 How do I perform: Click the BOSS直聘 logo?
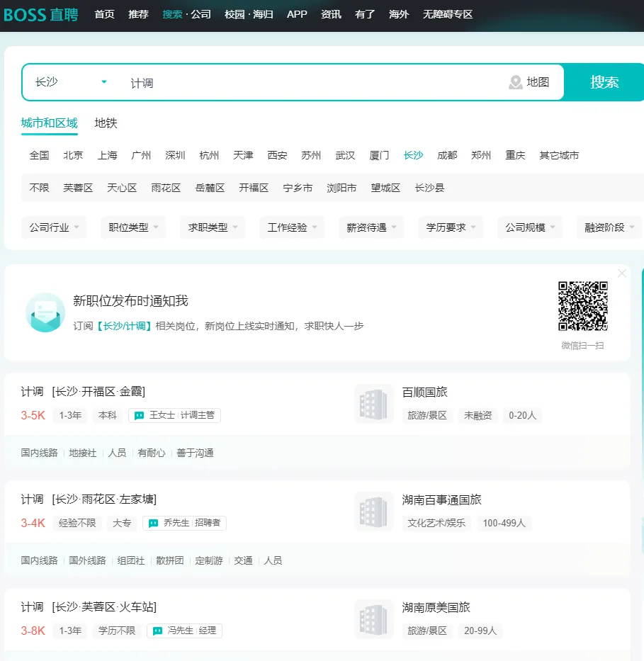(41, 15)
